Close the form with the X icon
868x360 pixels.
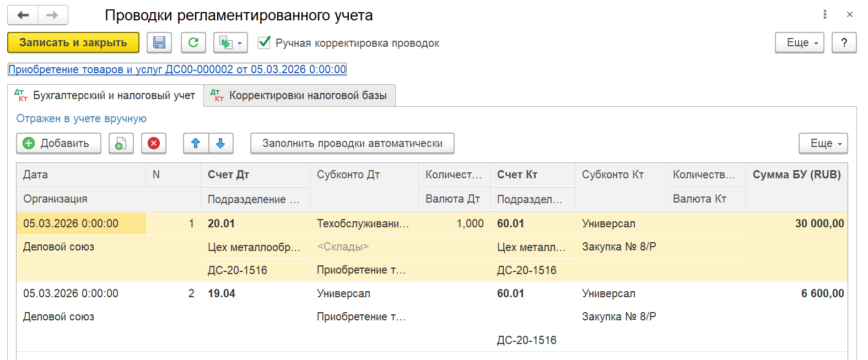[x=850, y=14]
